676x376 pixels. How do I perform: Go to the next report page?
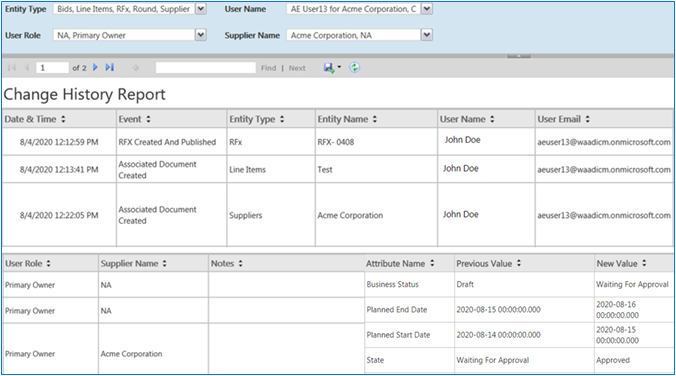coord(95,67)
